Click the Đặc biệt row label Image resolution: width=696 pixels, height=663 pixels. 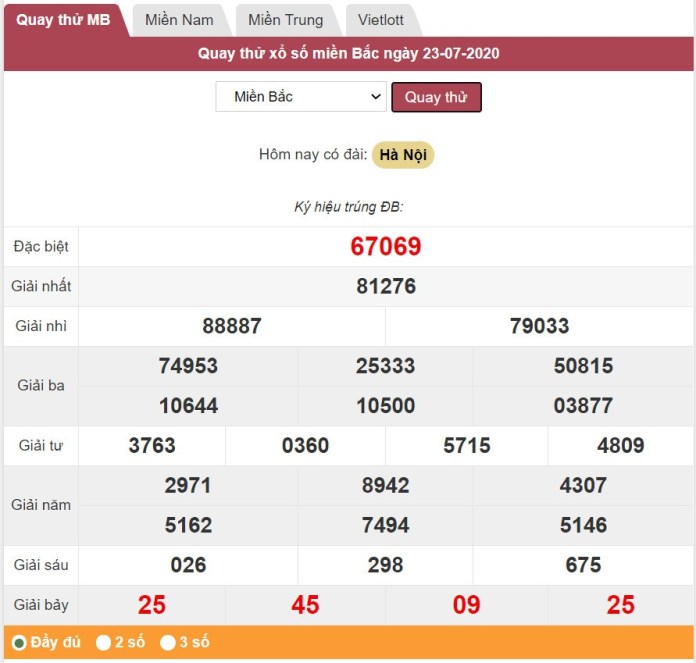click(x=40, y=247)
